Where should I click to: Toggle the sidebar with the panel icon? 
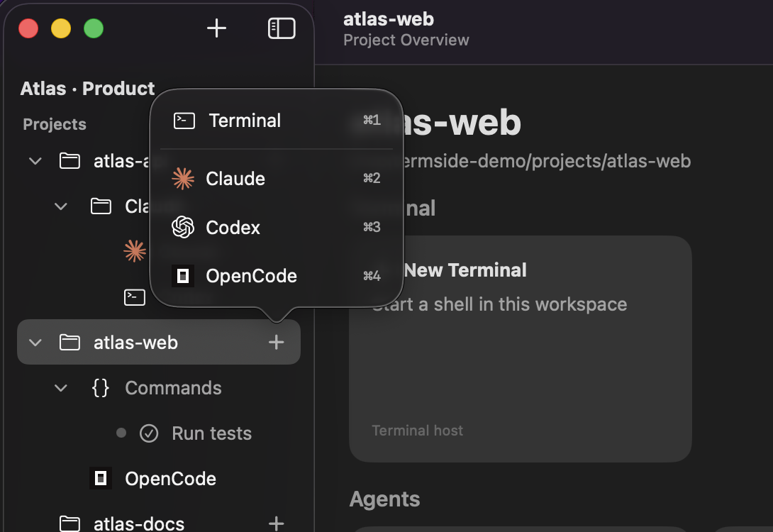pyautogui.click(x=282, y=28)
